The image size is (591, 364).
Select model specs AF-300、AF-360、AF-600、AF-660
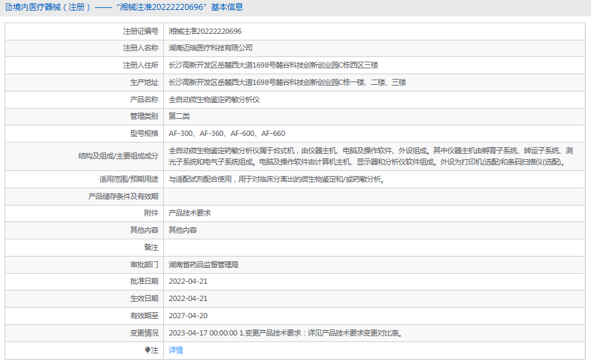(227, 133)
